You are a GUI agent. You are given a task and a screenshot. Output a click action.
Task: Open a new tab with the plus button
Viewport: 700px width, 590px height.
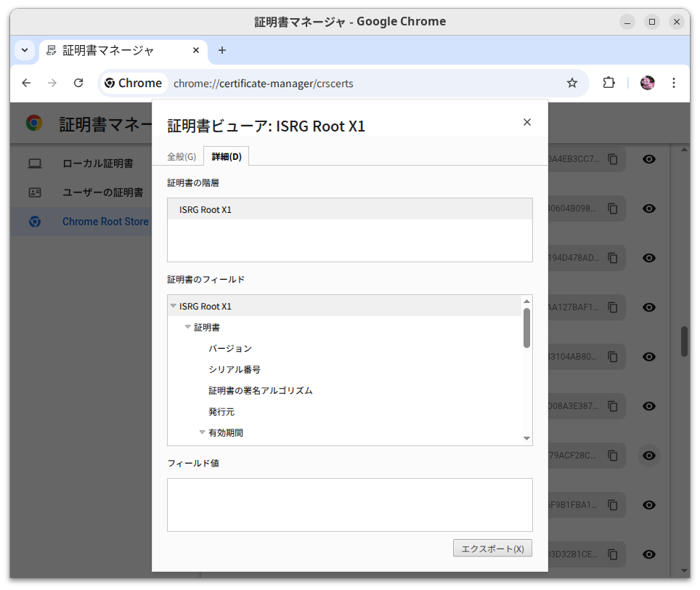click(x=222, y=50)
